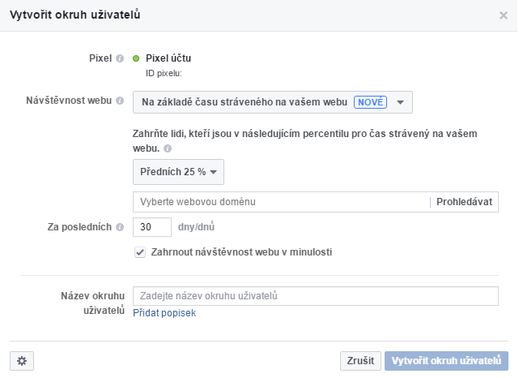519x378 pixels.
Task: Click the NOVÉ badge
Action: 370,102
